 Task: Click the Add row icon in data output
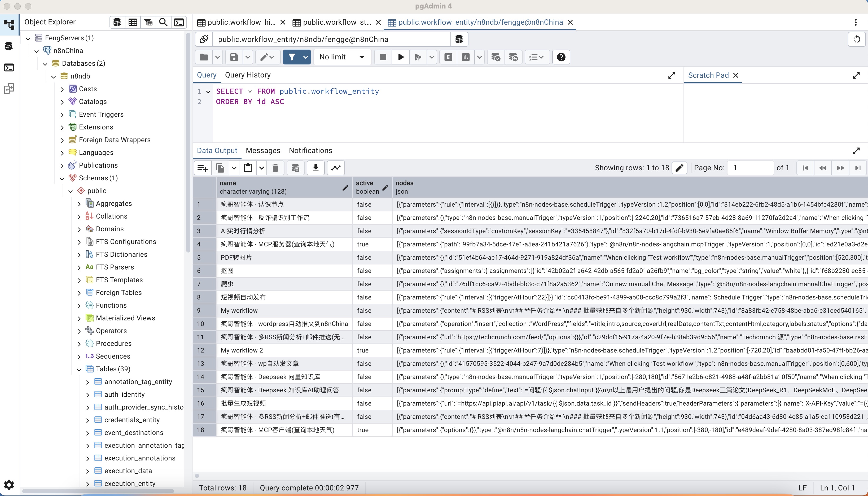tap(203, 168)
